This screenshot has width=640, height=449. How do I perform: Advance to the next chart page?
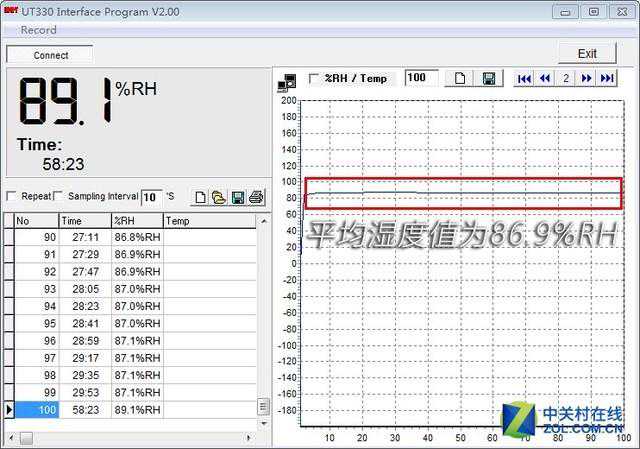(586, 79)
